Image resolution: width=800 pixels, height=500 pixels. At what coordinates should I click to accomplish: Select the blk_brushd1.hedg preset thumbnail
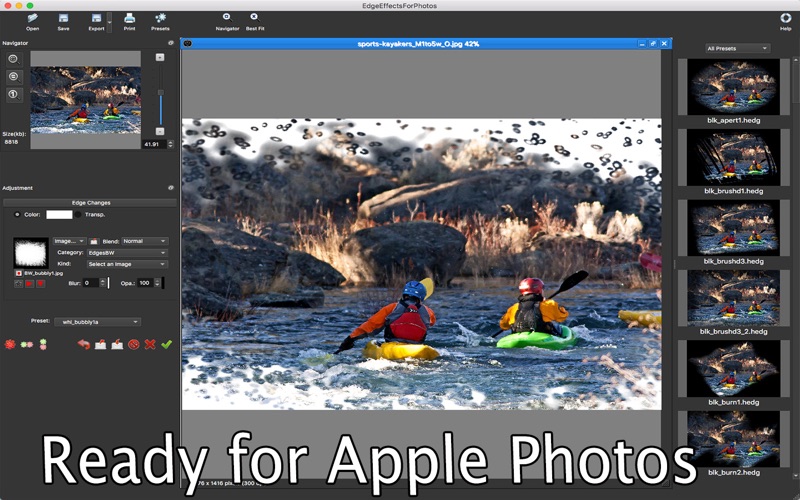(733, 157)
